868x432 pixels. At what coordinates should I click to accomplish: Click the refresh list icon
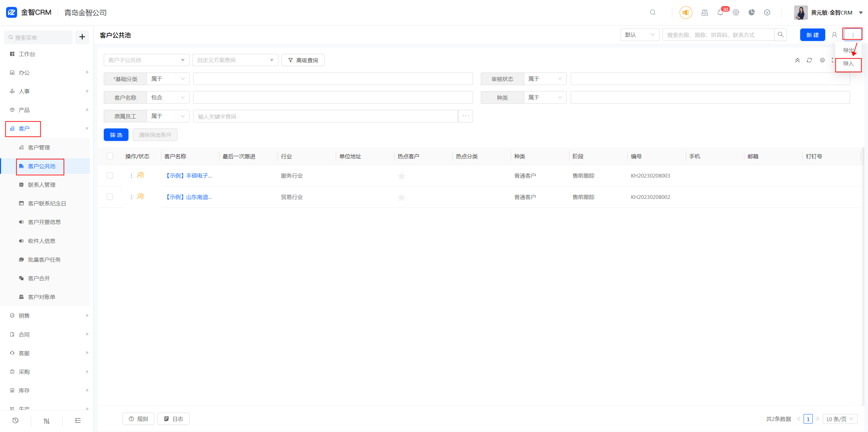[x=809, y=60]
